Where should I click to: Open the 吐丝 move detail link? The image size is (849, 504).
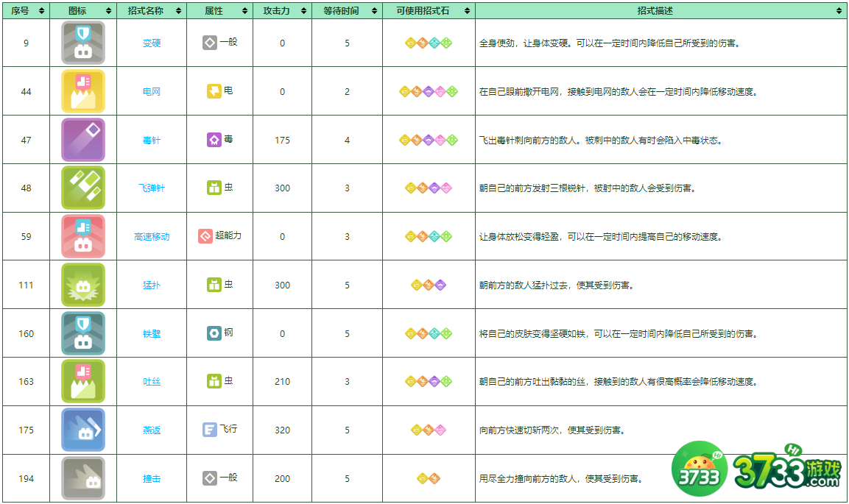point(150,381)
